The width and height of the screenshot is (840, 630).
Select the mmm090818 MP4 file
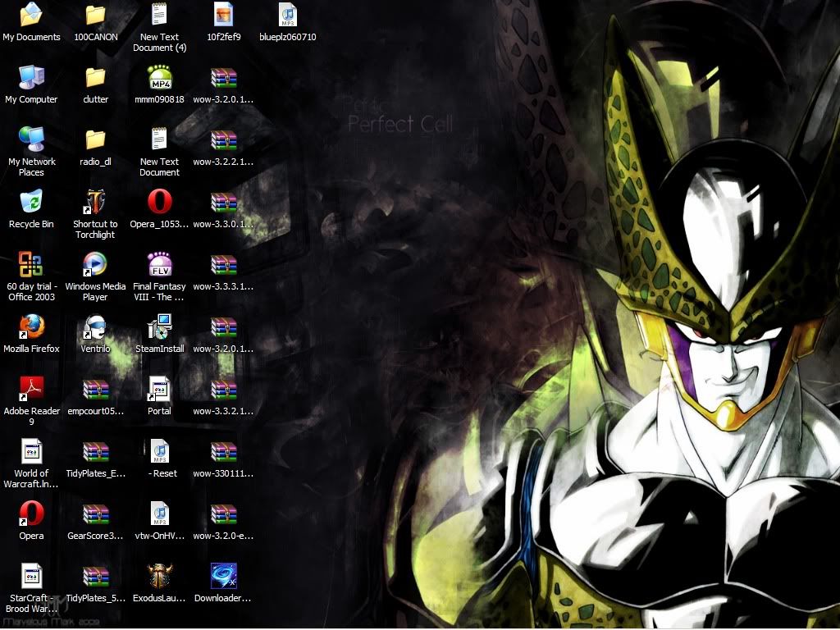point(160,77)
